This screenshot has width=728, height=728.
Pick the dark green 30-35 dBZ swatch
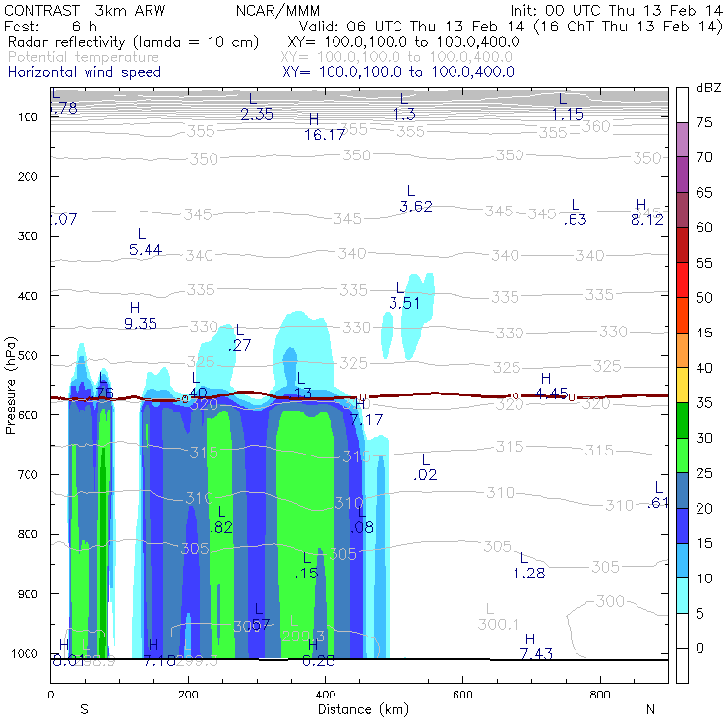pos(682,420)
